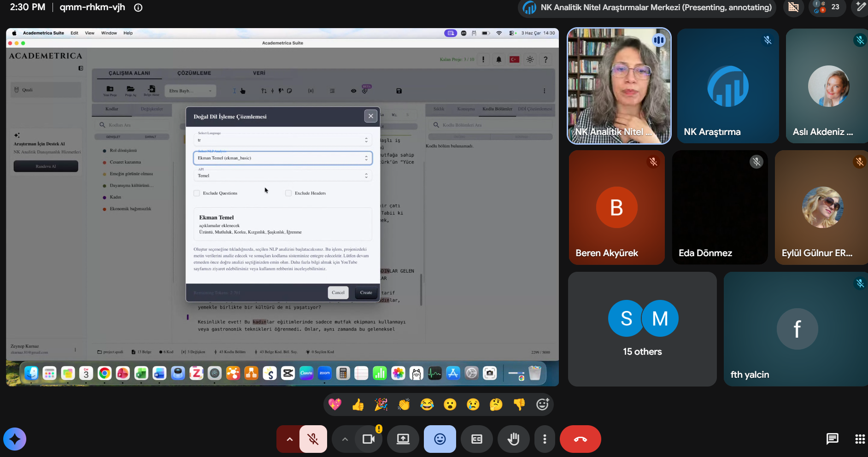Check the Exclude Headers checkbox

(x=288, y=193)
